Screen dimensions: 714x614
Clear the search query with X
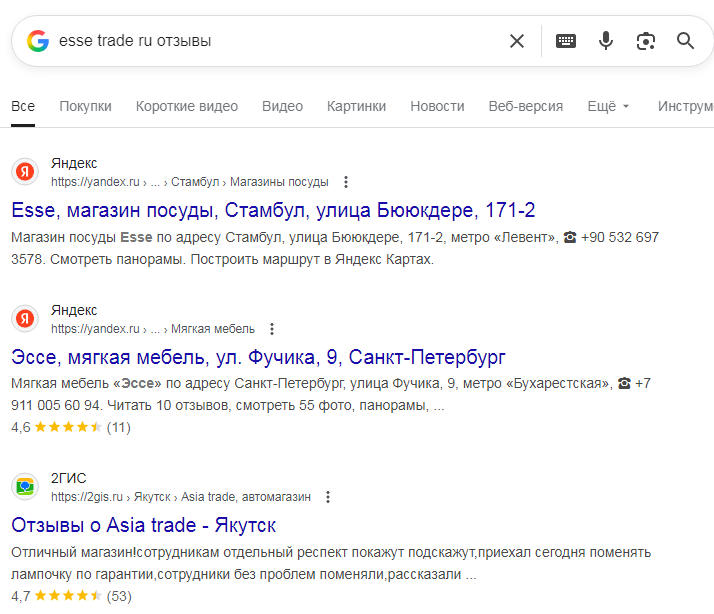coord(517,41)
